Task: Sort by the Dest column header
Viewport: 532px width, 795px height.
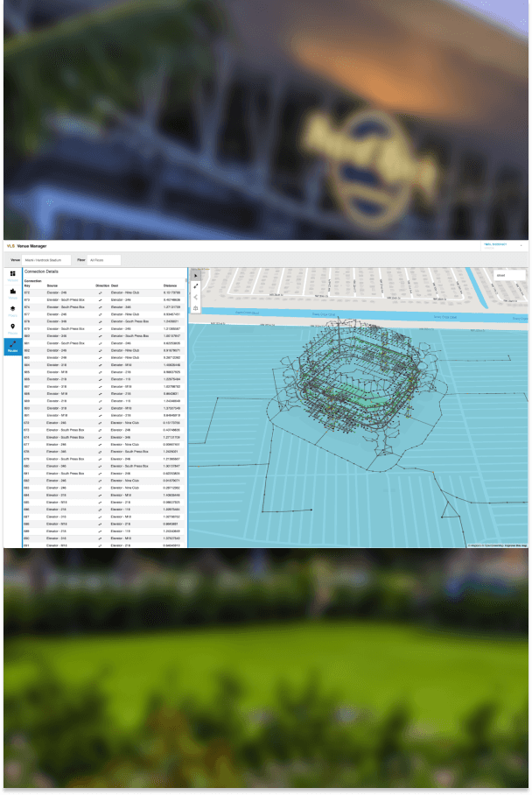Action: (115, 285)
